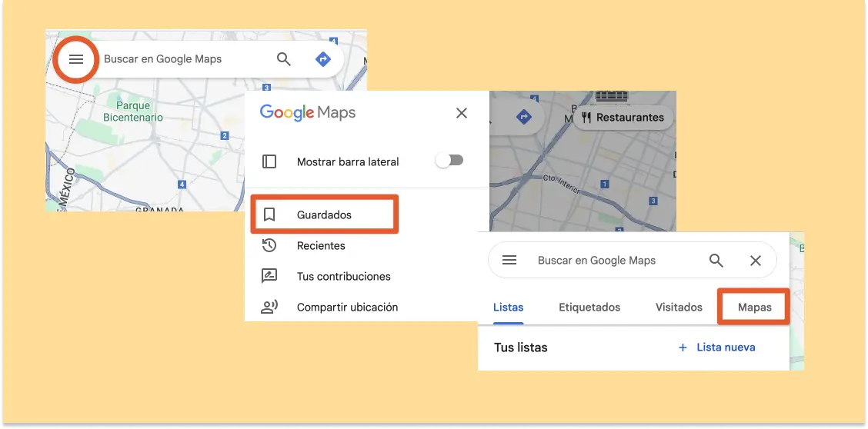Open Recientes in the menu
Screen dimensions: 868x429
[x=321, y=245]
